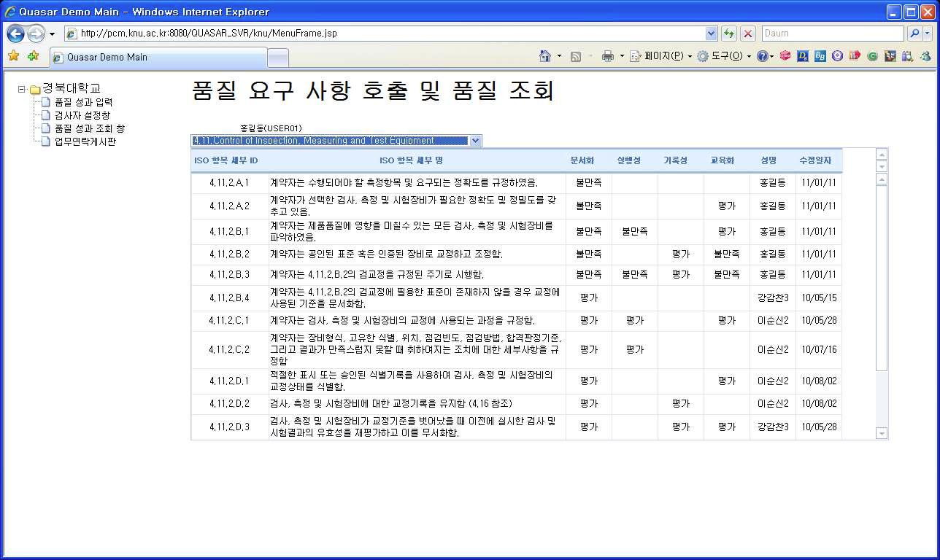Click the ISO 항목 세부 명 column header

[x=411, y=160]
